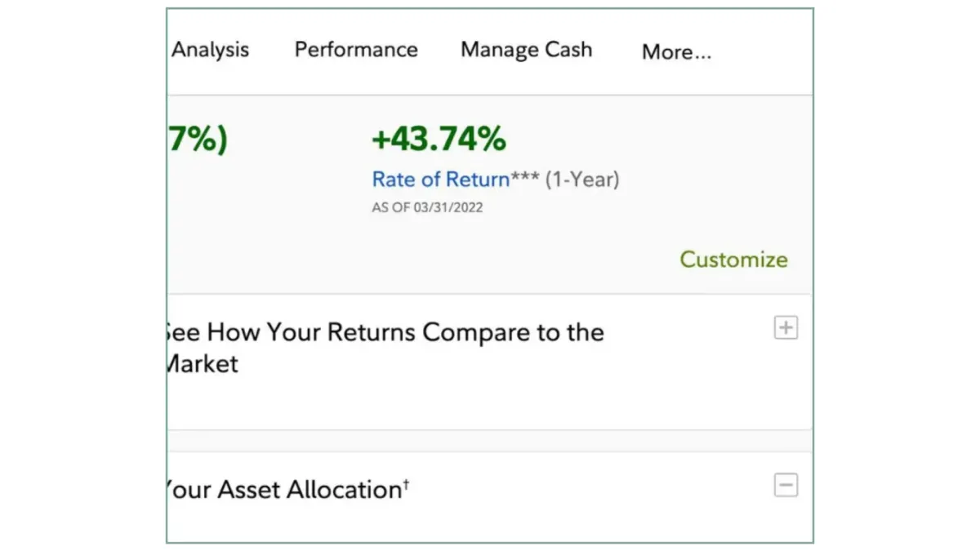This screenshot has height=551, width=980.
Task: Click the Rate of Return asterisks footnote marker
Action: tap(523, 176)
